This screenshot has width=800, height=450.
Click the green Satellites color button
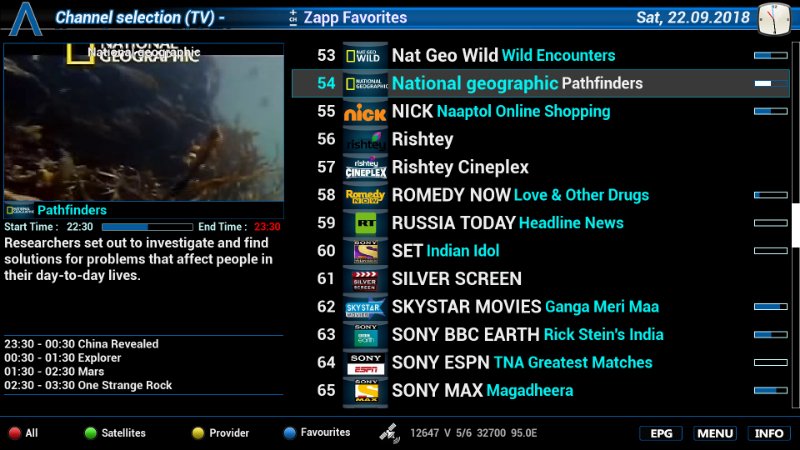[90, 433]
